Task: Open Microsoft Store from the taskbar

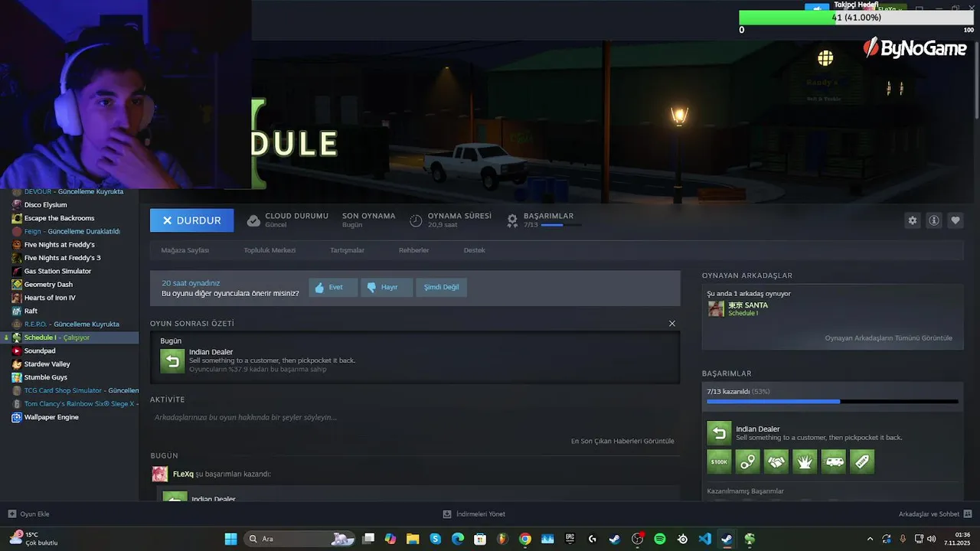Action: [480, 539]
